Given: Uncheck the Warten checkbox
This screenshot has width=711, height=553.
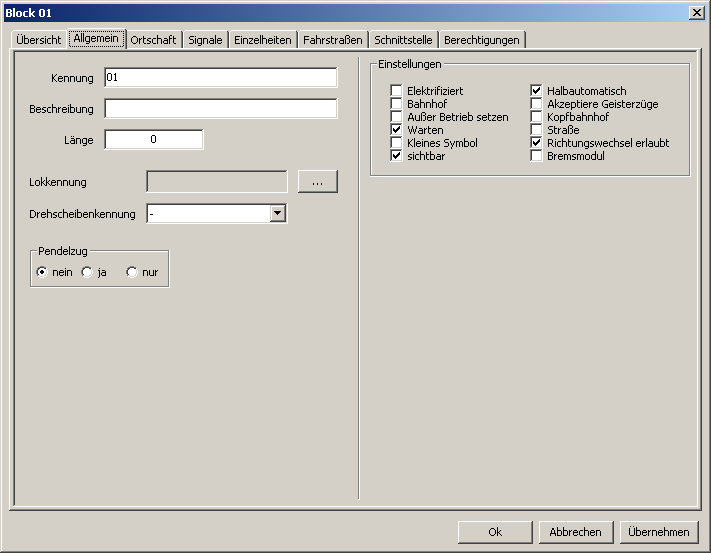Looking at the screenshot, I should pos(397,130).
